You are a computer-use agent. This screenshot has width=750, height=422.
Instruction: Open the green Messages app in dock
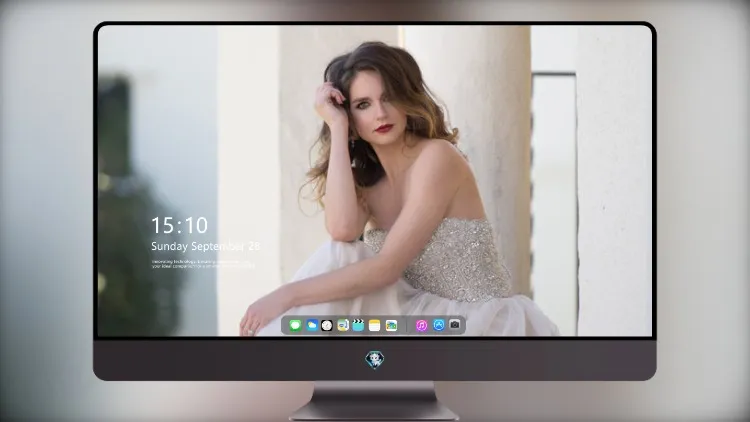(295, 325)
